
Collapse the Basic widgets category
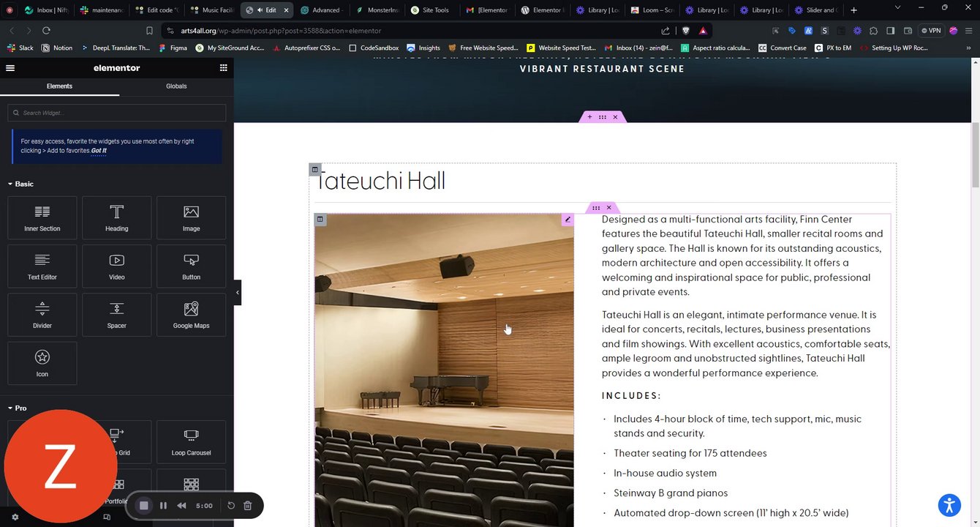20,184
